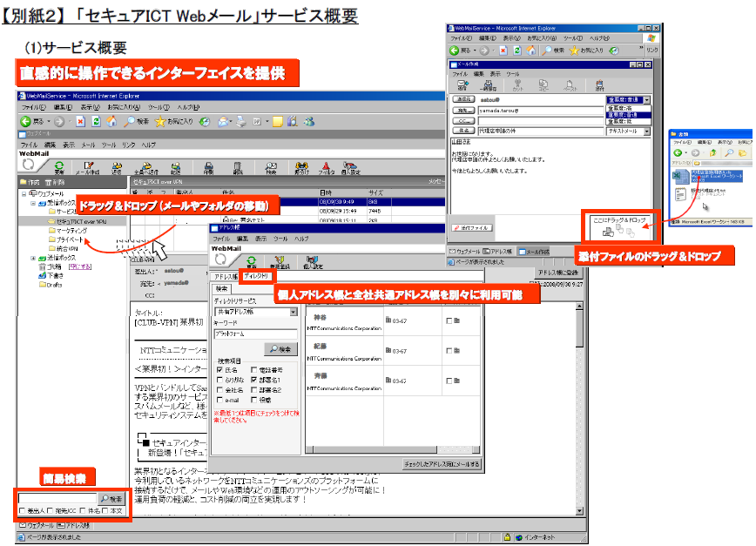Open メール menu in main WebMail menu bar
This screenshot has width=756, height=546.
[88, 145]
